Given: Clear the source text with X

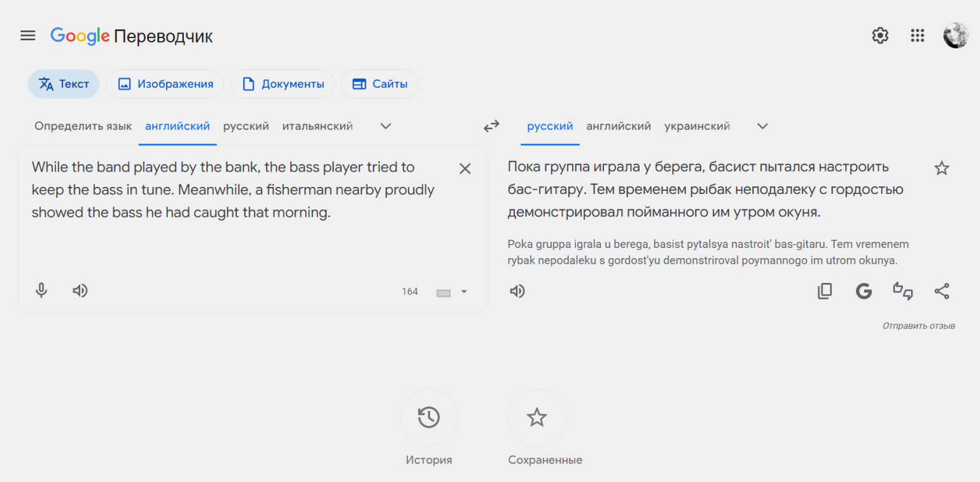Looking at the screenshot, I should (x=465, y=169).
